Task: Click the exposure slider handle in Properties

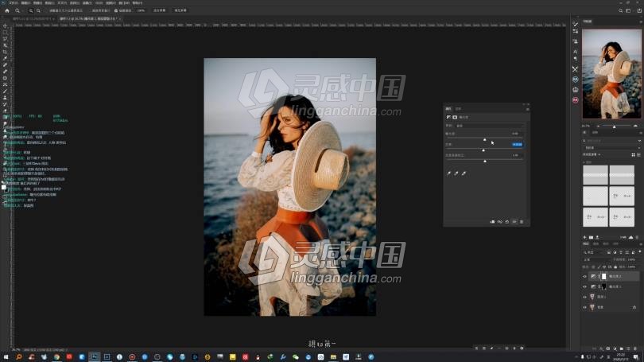Action: [x=485, y=140]
